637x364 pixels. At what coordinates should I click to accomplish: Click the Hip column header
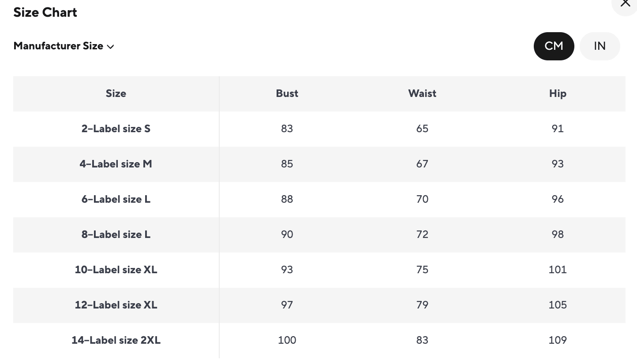tap(558, 93)
